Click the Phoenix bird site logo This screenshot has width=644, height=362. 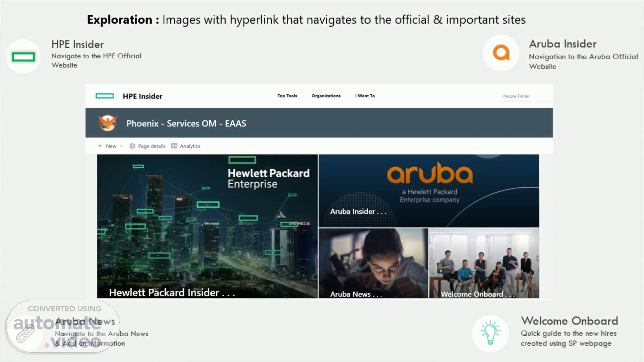[x=108, y=123]
